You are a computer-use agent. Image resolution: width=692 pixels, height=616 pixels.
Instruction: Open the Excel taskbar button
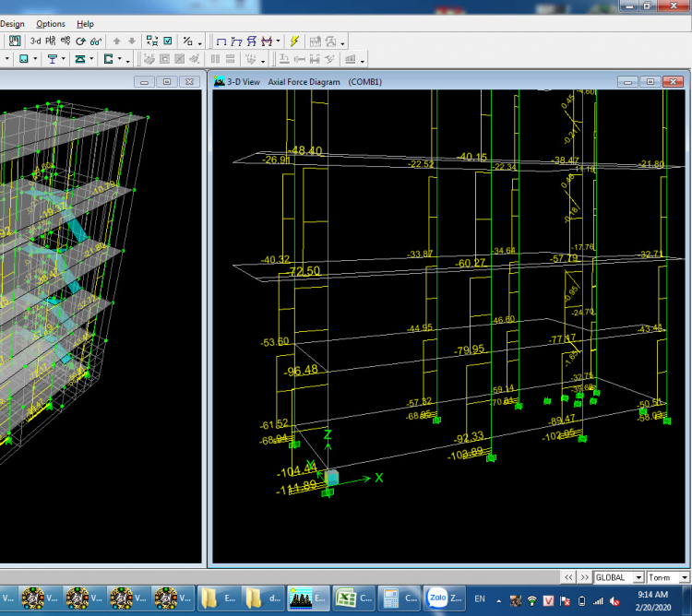pos(354,598)
